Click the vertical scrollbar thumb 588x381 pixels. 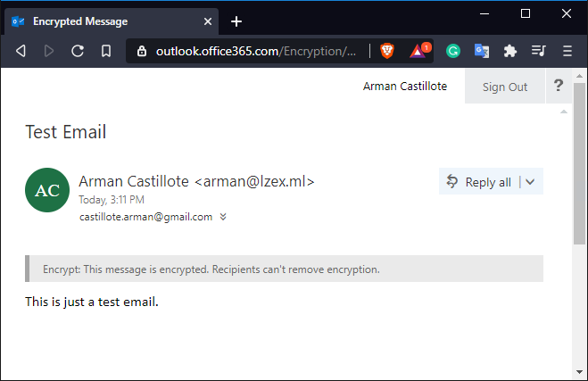coord(579,163)
